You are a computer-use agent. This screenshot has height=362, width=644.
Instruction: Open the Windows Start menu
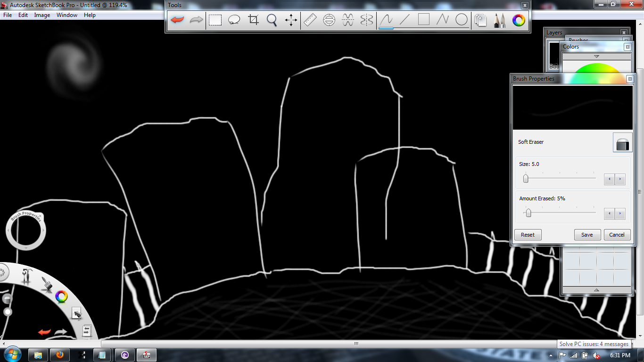coord(12,354)
